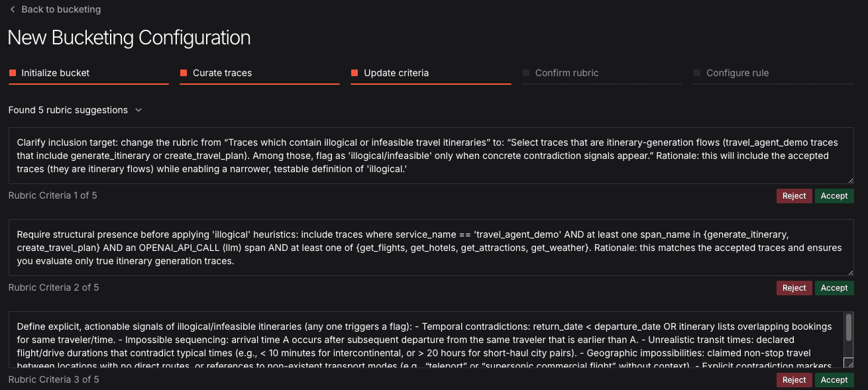Expand the rubric suggestions chevron
This screenshot has width=868, height=390.
[x=138, y=110]
